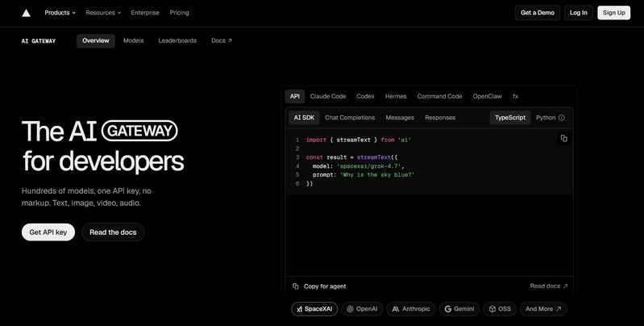
Task: Select the Gemini provider chip
Action: [x=459, y=309]
